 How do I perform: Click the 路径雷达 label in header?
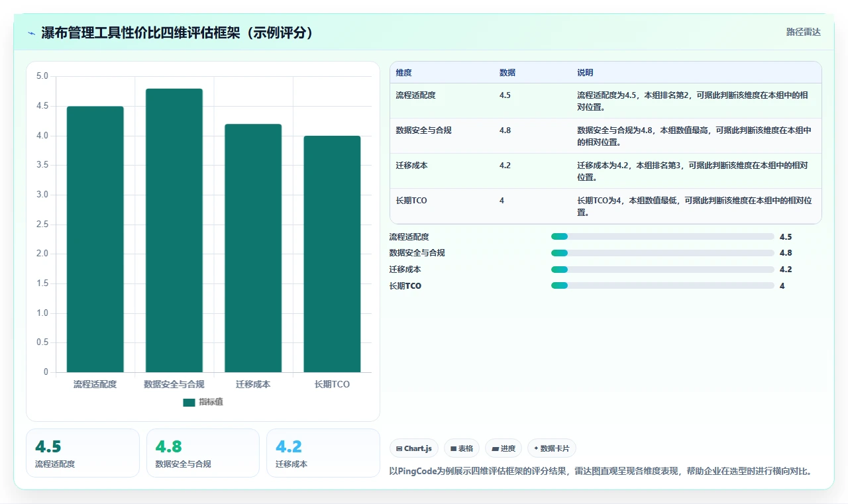tap(803, 32)
